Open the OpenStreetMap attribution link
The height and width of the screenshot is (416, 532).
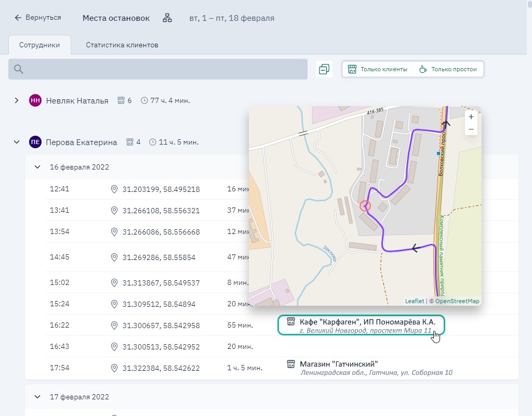tap(457, 301)
